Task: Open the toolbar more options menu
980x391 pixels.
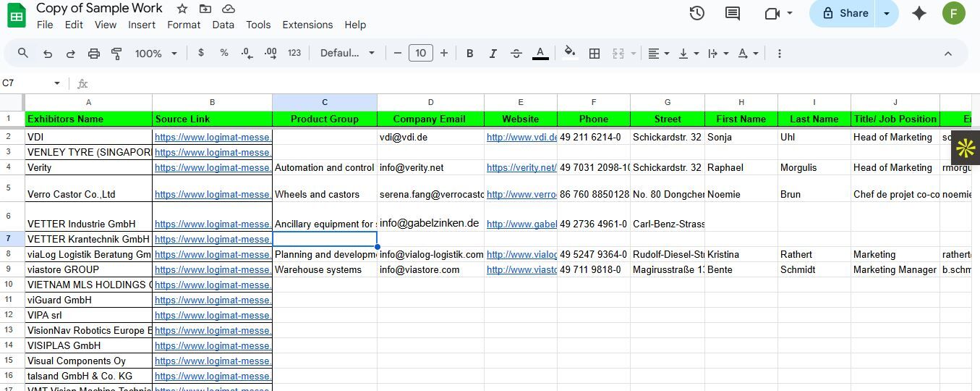Action: tap(779, 53)
